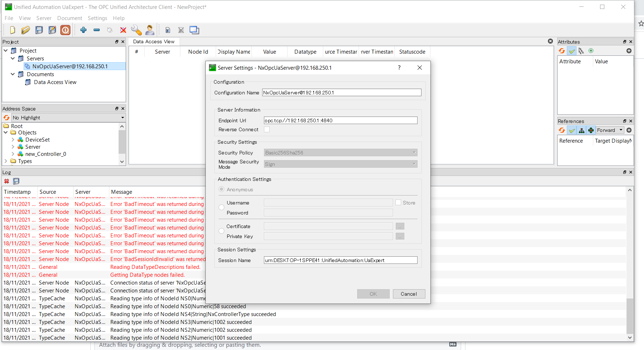Add a document using the toolbar document icon
The height and width of the screenshot is (350, 644).
coord(167,30)
